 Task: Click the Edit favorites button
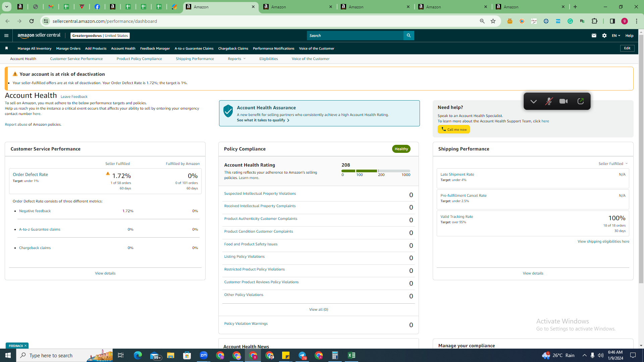click(x=627, y=48)
